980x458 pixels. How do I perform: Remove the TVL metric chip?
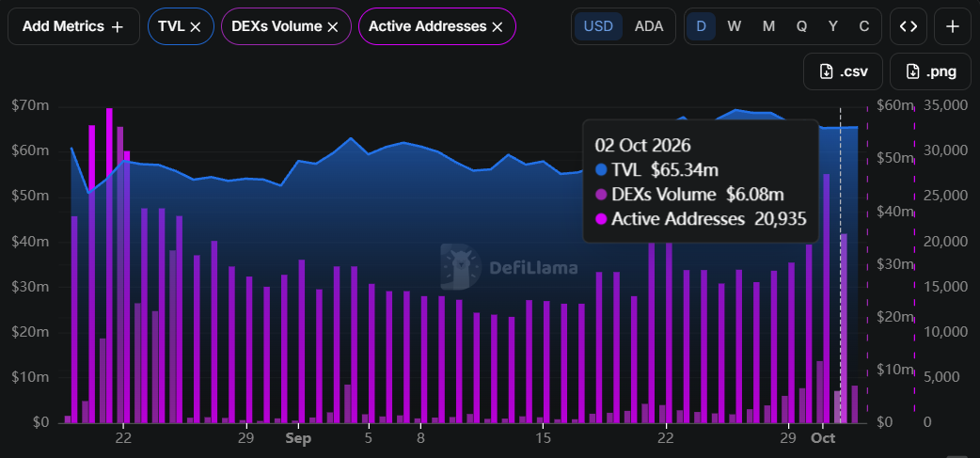(195, 26)
